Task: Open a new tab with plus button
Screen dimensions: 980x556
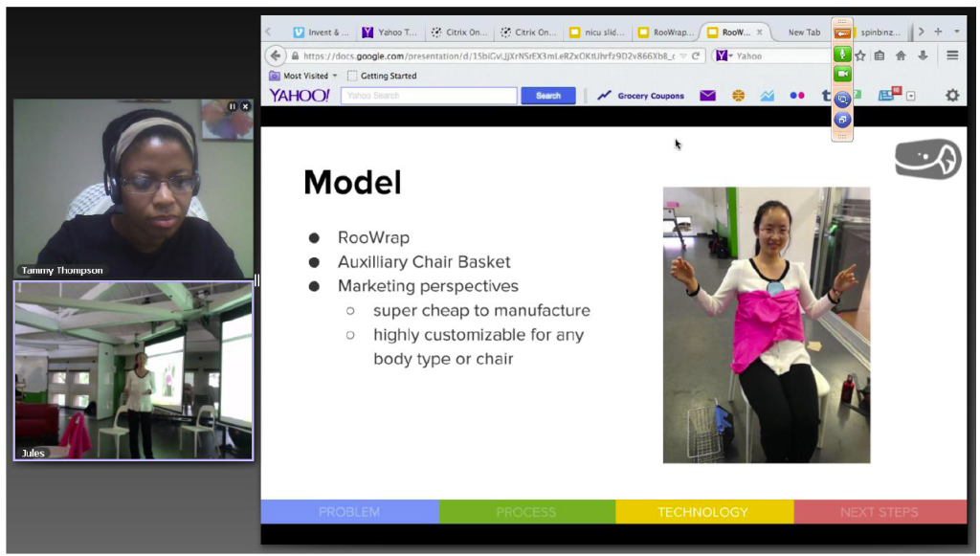Action: (938, 32)
